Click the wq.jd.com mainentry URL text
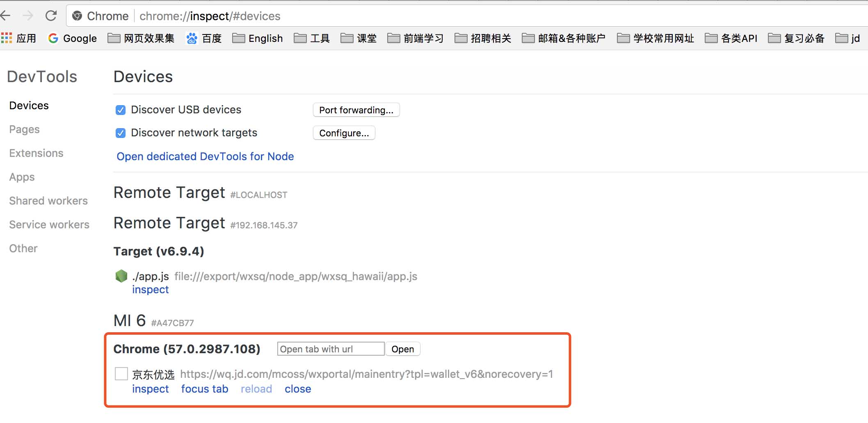The image size is (868, 423). point(367,374)
